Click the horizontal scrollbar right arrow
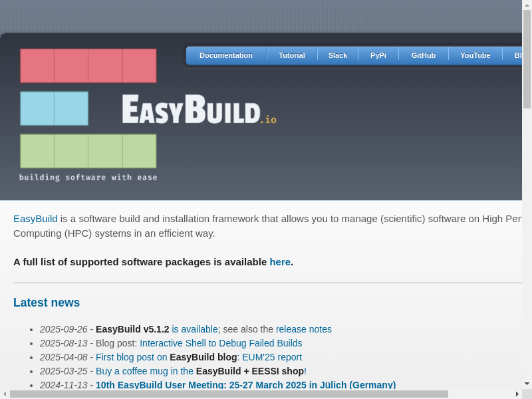532x399 pixels. tap(517, 394)
